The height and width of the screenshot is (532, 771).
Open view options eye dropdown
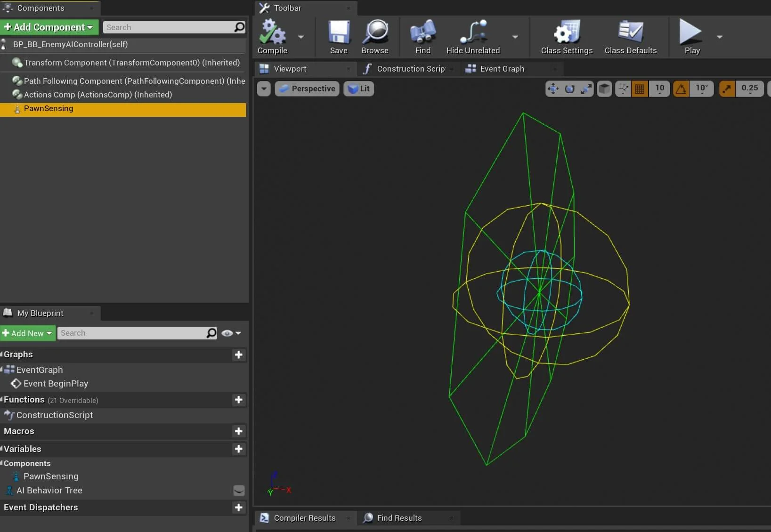(232, 333)
